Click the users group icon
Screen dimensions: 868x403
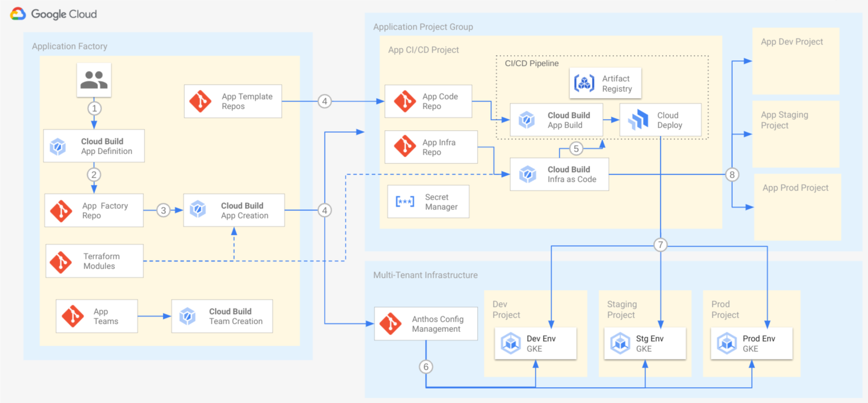94,80
